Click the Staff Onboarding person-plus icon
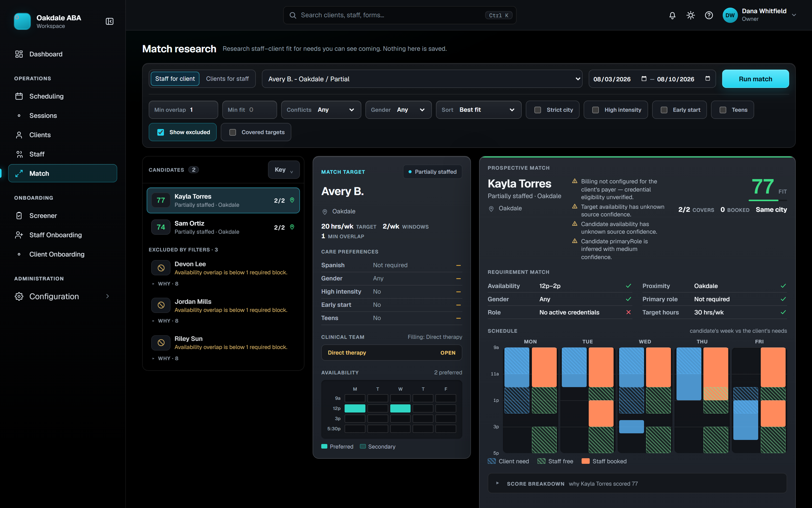 click(19, 235)
